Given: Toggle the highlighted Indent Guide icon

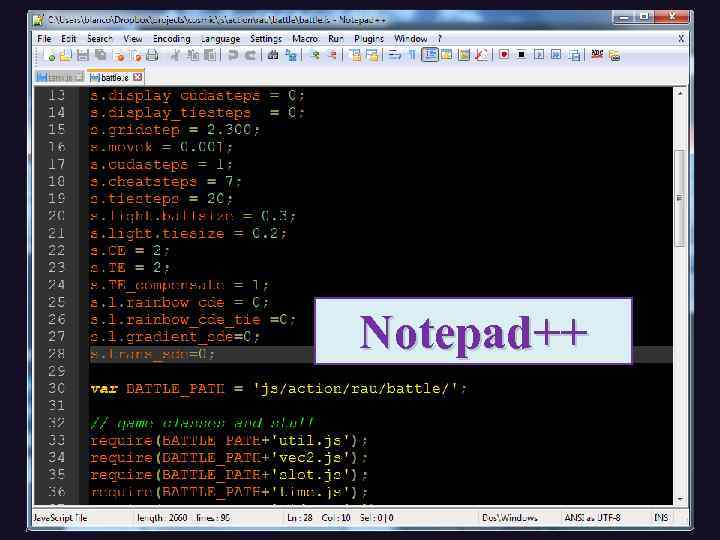Looking at the screenshot, I should (430, 55).
